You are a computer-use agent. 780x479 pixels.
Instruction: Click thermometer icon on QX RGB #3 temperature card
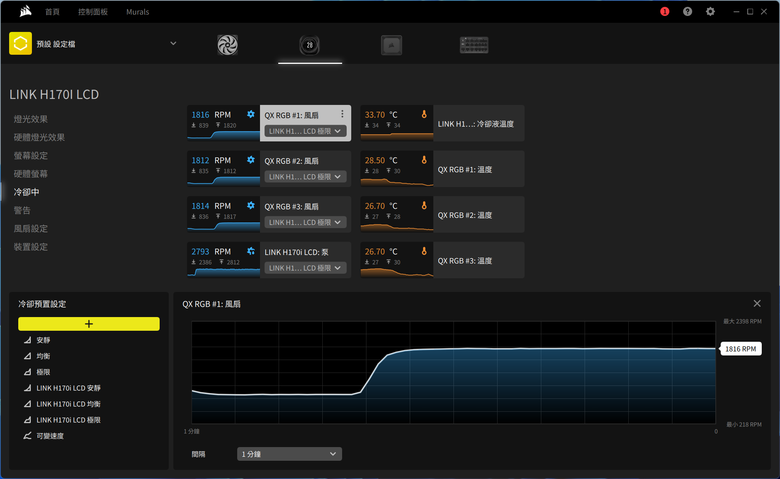424,251
